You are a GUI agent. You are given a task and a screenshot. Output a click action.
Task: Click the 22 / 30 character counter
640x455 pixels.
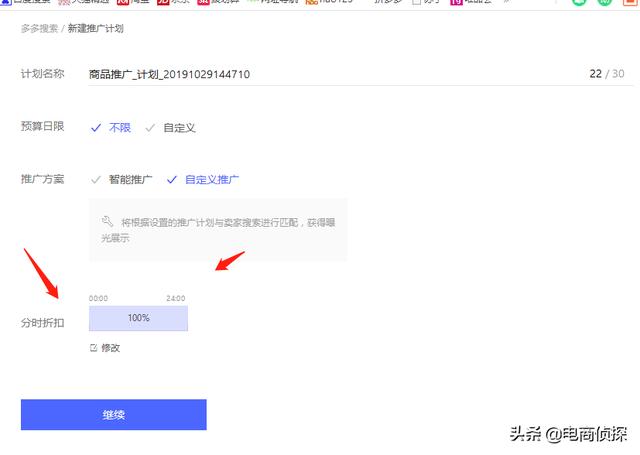(x=607, y=74)
